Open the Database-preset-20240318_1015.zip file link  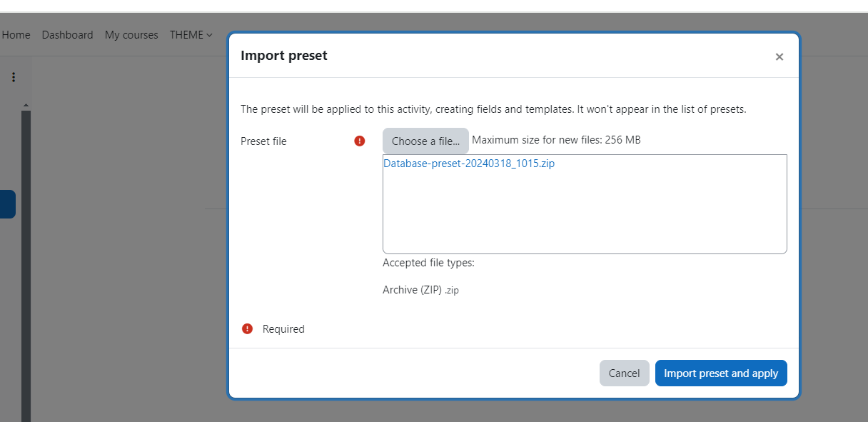pyautogui.click(x=469, y=163)
